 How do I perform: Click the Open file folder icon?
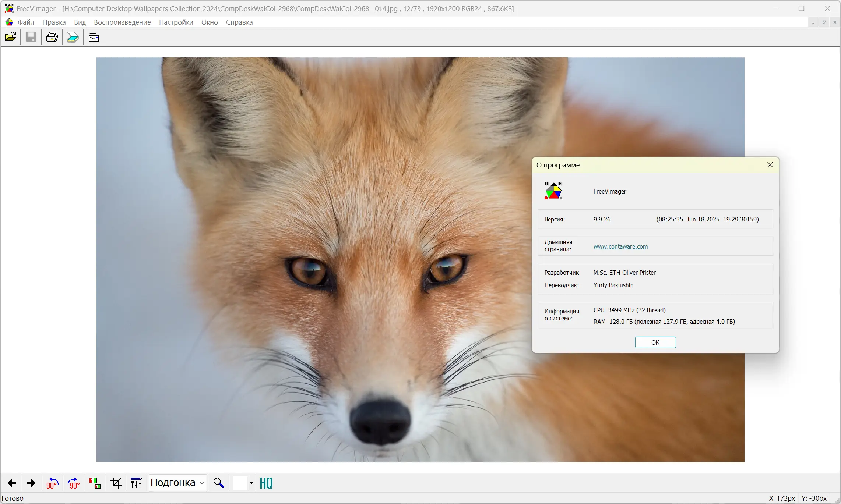click(10, 37)
